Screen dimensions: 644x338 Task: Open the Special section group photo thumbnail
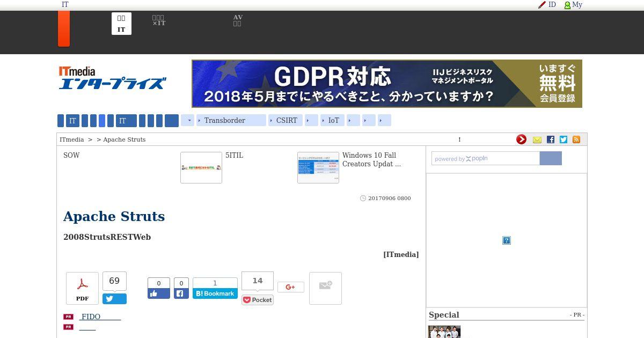click(x=444, y=332)
